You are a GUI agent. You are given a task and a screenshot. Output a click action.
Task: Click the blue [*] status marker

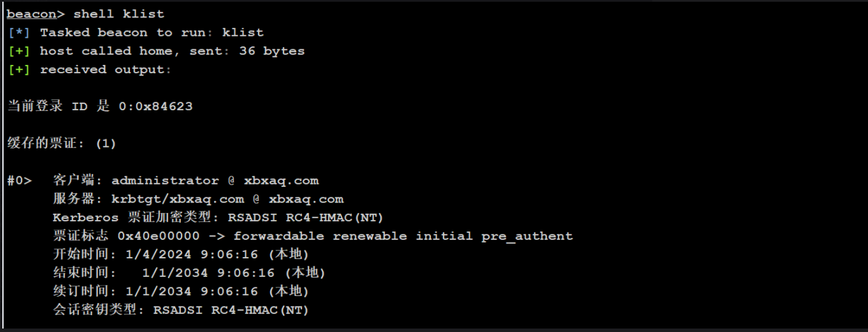19,33
